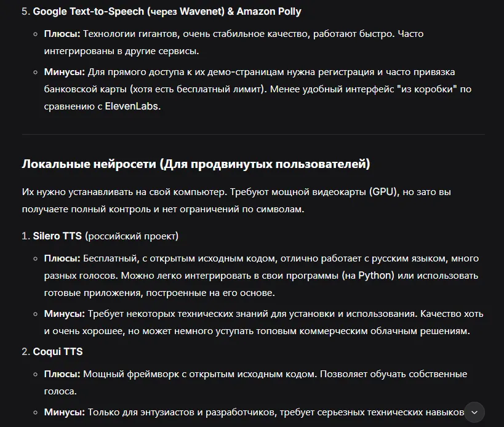Click the '(GPU)' text in intro paragraph
The height and width of the screenshot is (427, 504).
(x=385, y=192)
